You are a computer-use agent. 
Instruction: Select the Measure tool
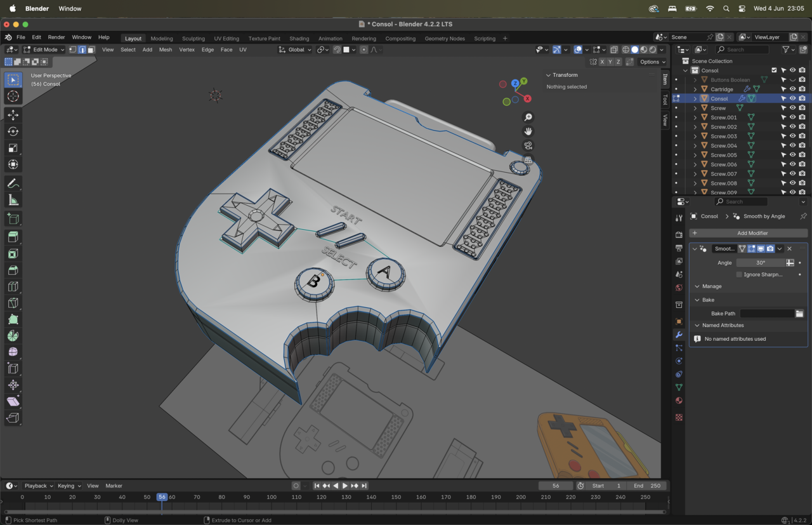click(x=13, y=201)
